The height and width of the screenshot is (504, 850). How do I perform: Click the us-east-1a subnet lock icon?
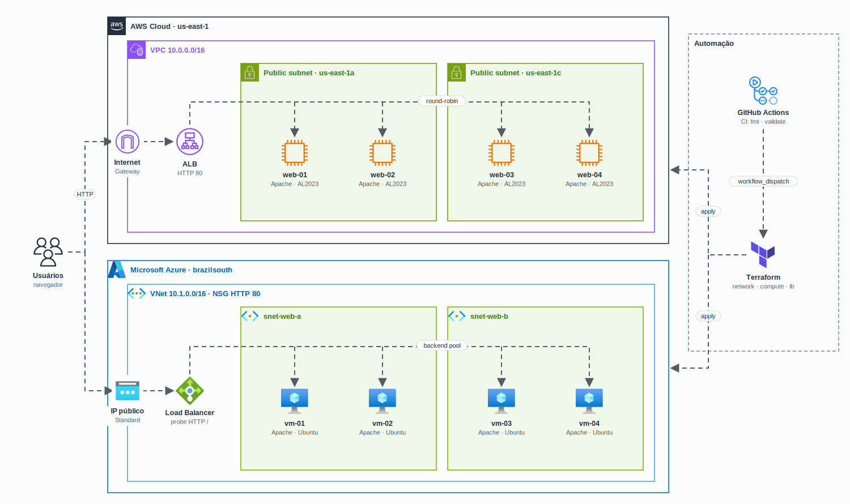point(250,72)
